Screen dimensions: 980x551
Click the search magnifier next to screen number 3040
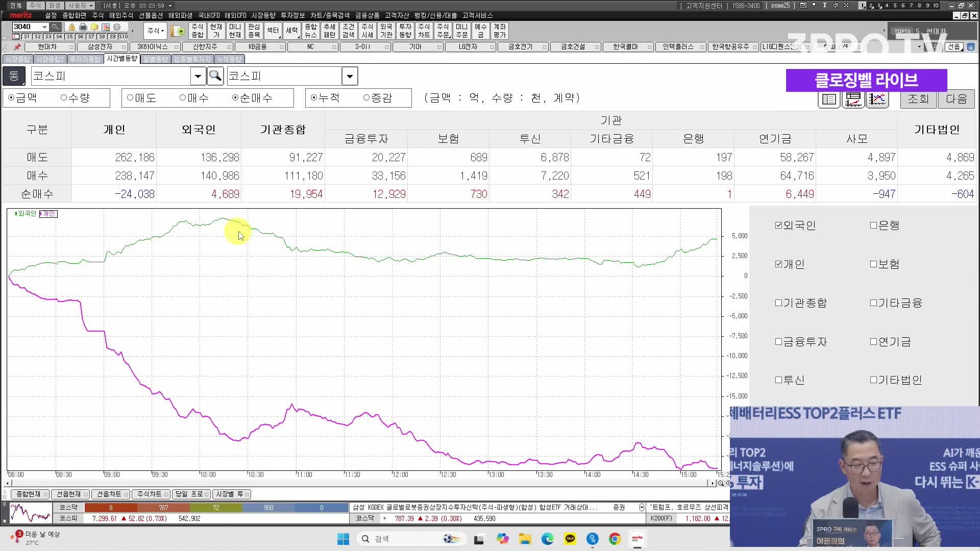55,27
